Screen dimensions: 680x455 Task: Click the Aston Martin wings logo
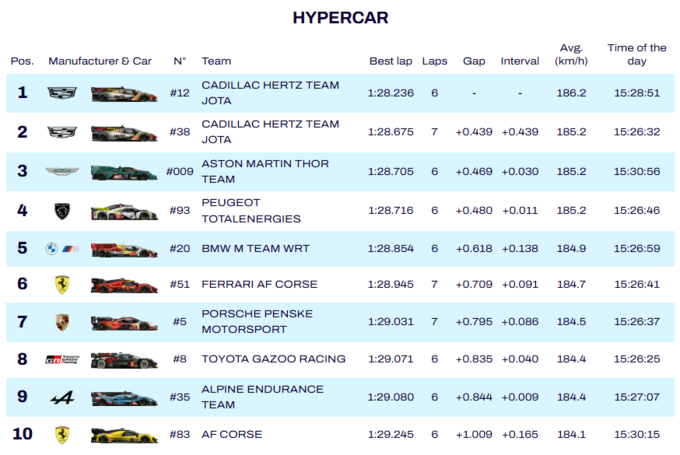pos(62,172)
